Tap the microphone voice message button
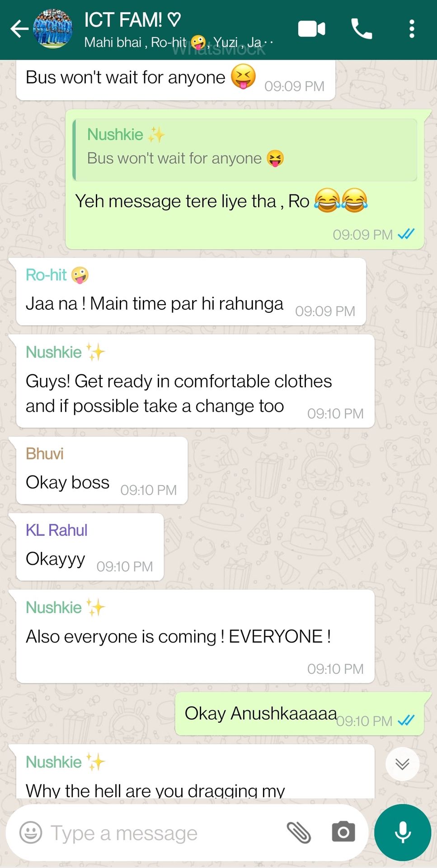This screenshot has width=437, height=868. point(403,832)
